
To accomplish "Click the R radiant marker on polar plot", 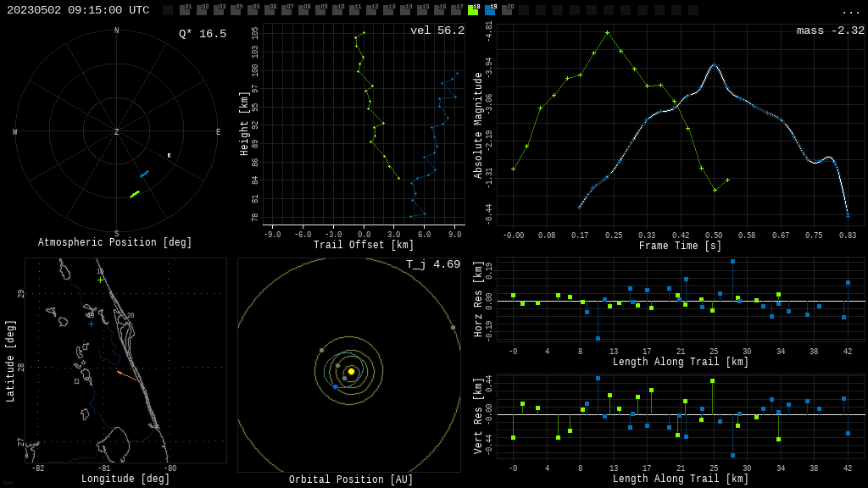I will tap(170, 156).
